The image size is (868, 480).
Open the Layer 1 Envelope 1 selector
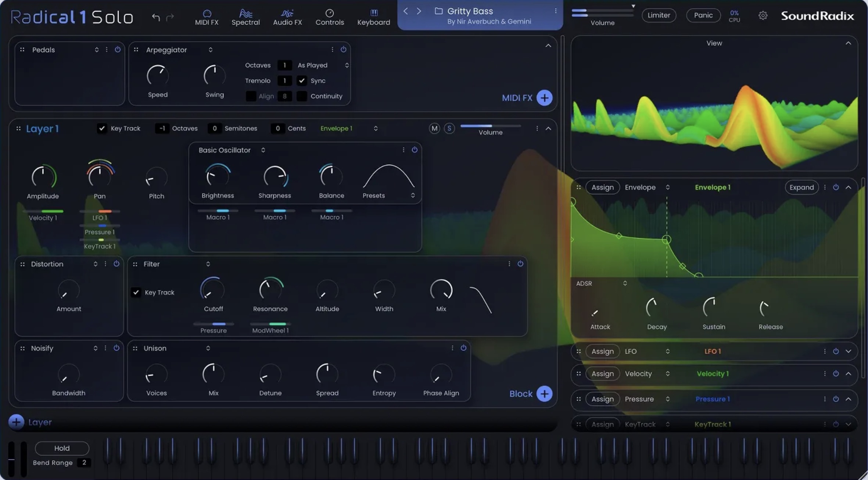coord(349,128)
